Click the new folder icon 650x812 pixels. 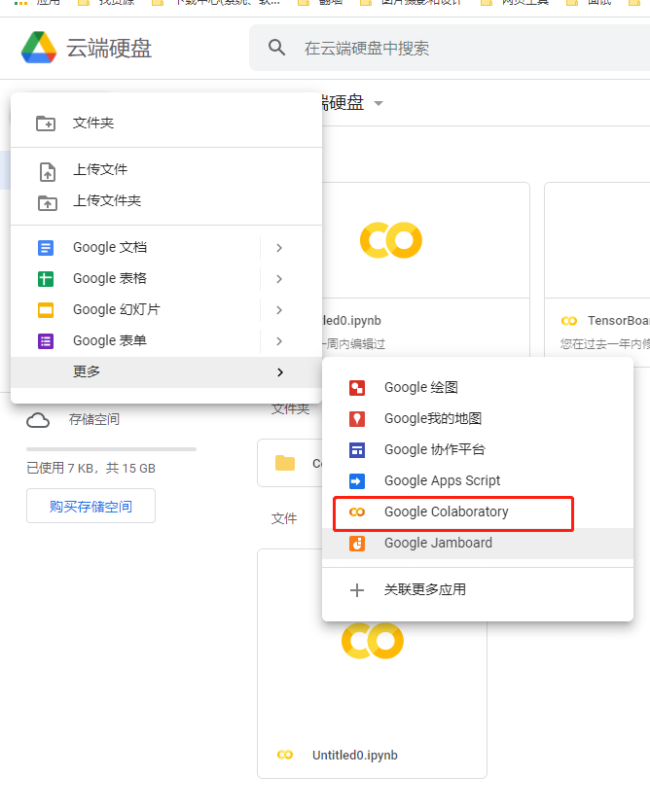click(x=46, y=124)
